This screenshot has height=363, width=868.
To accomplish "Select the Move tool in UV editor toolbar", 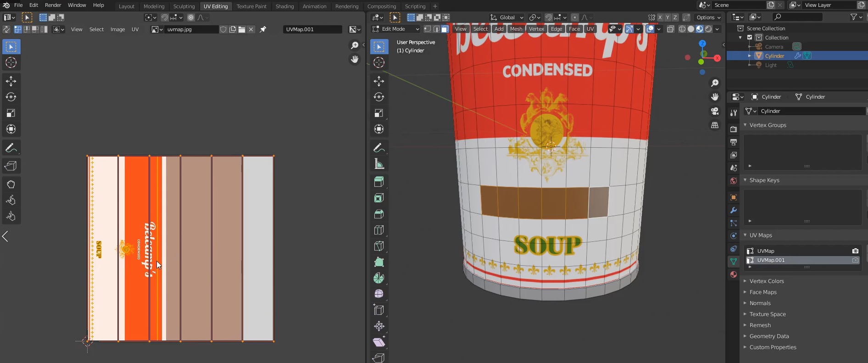I will (11, 81).
